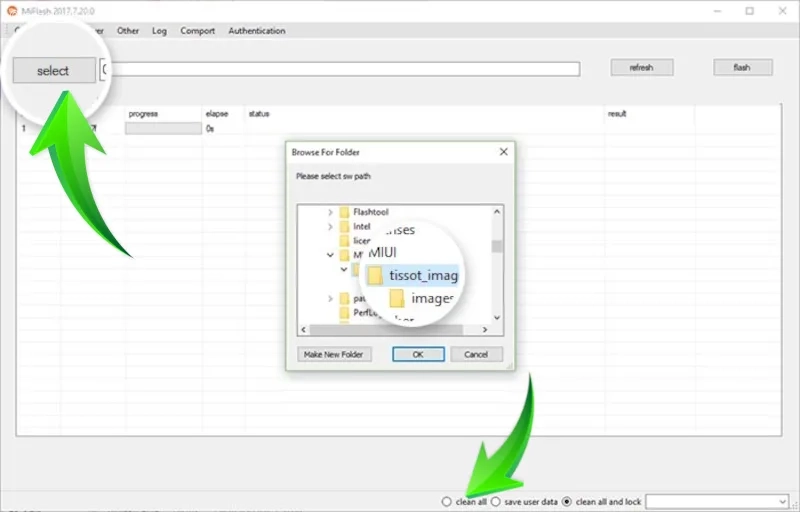Collapse the MIUI folder node
This screenshot has width=800, height=512.
click(330, 254)
